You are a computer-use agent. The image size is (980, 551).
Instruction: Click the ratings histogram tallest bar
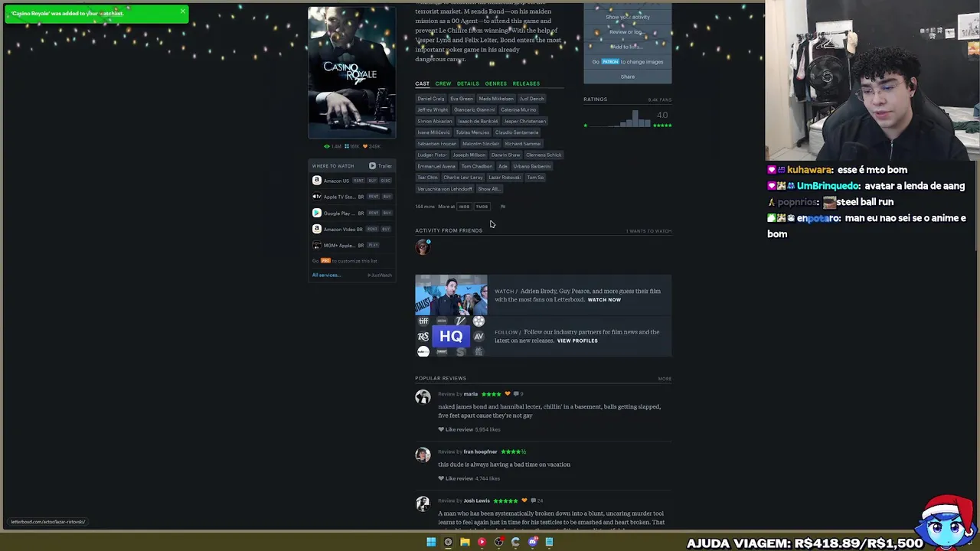click(x=635, y=119)
